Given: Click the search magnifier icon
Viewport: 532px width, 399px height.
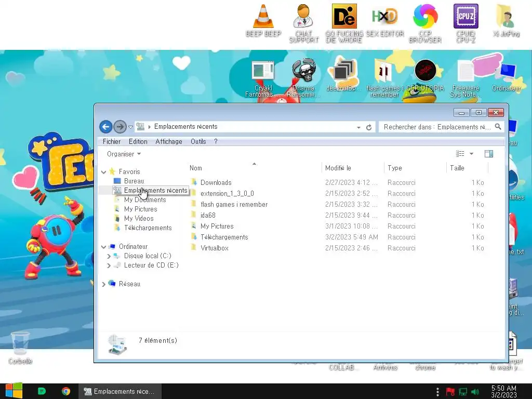Looking at the screenshot, I should (498, 127).
